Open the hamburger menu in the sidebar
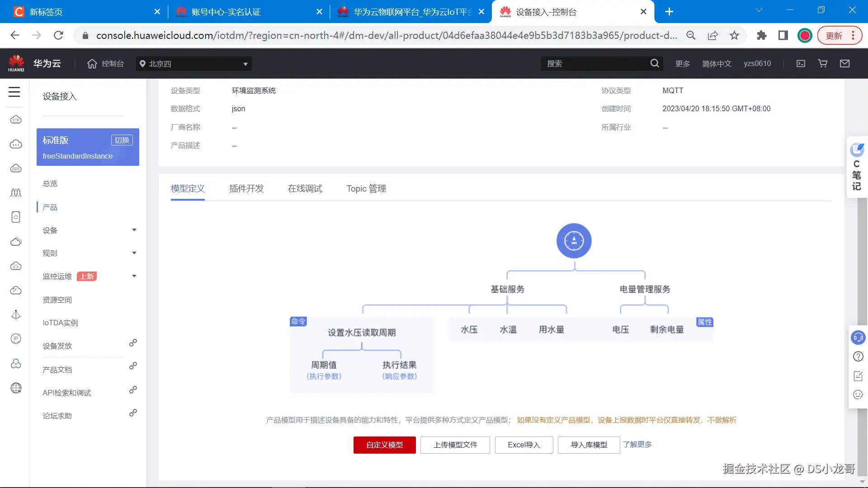 [14, 92]
